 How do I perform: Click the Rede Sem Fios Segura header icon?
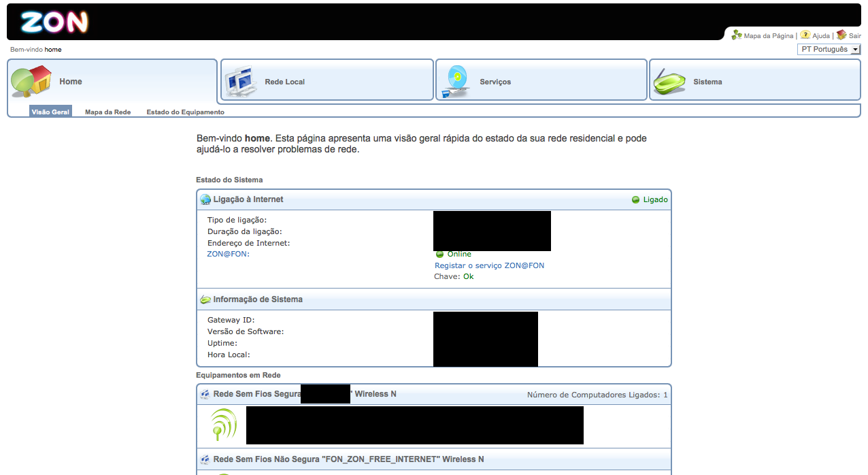[205, 395]
